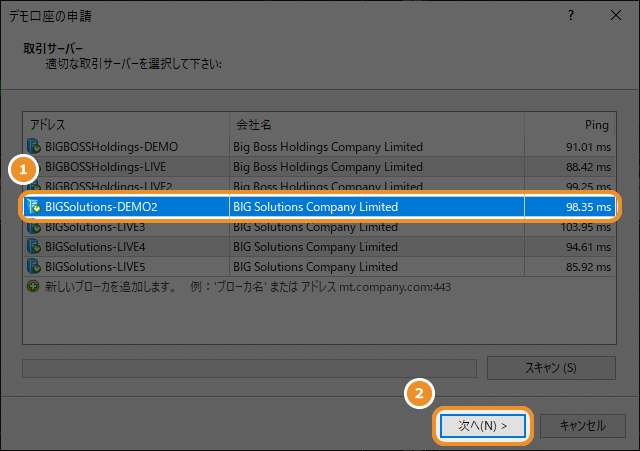Screen dimensions: 640x451
Task: Click Big Boss Holdings company in DEMO row
Action: pos(328,147)
